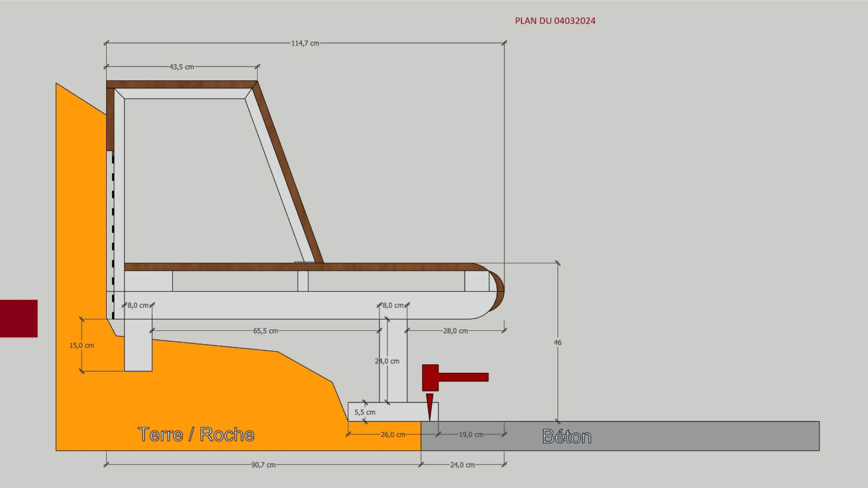Click the bottom 24,0 cm dimension label
This screenshot has height=488, width=868.
(462, 465)
